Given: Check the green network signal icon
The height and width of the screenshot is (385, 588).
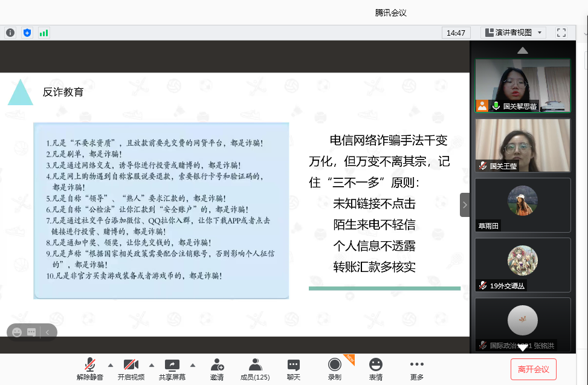Looking at the screenshot, I should pyautogui.click(x=44, y=33).
